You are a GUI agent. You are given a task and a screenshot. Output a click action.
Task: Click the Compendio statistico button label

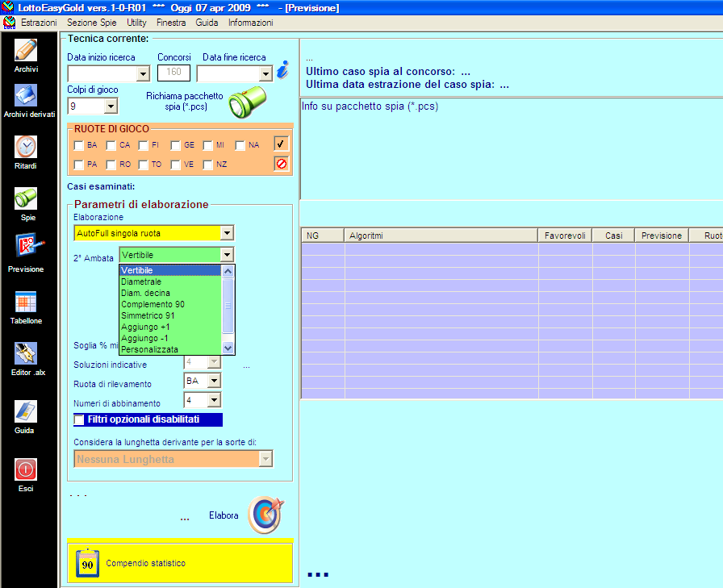(146, 563)
